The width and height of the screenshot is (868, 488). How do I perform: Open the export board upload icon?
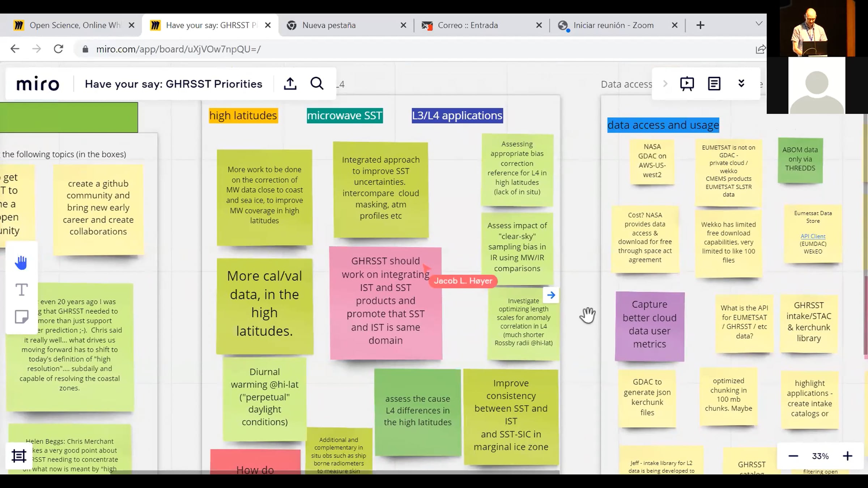290,84
